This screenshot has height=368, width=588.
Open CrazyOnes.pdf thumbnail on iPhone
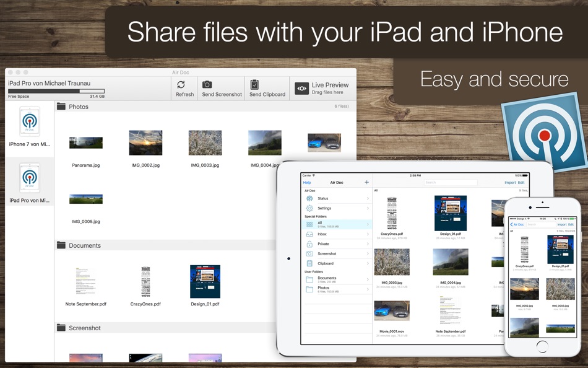click(524, 249)
